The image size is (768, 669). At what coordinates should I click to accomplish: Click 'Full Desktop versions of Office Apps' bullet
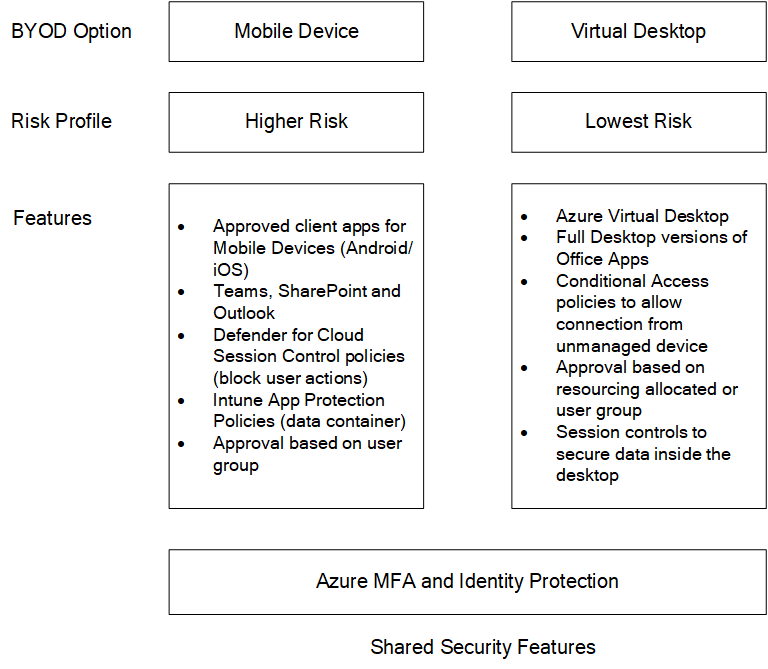coord(651,248)
